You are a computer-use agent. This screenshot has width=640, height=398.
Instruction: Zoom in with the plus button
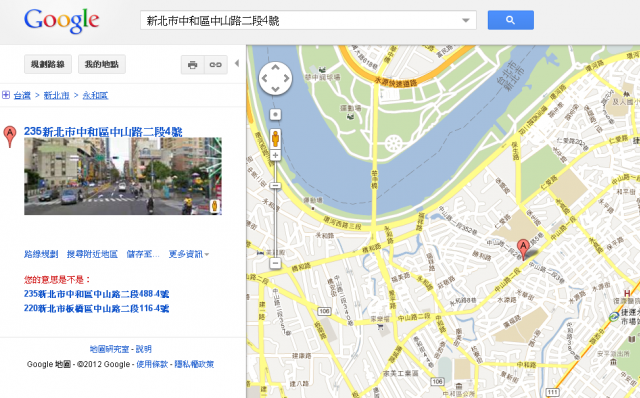click(276, 156)
